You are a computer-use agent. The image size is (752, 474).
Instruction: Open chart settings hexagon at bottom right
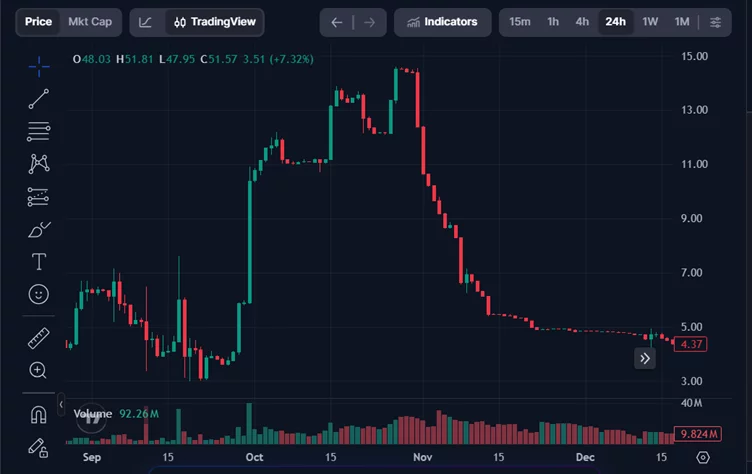(x=703, y=458)
